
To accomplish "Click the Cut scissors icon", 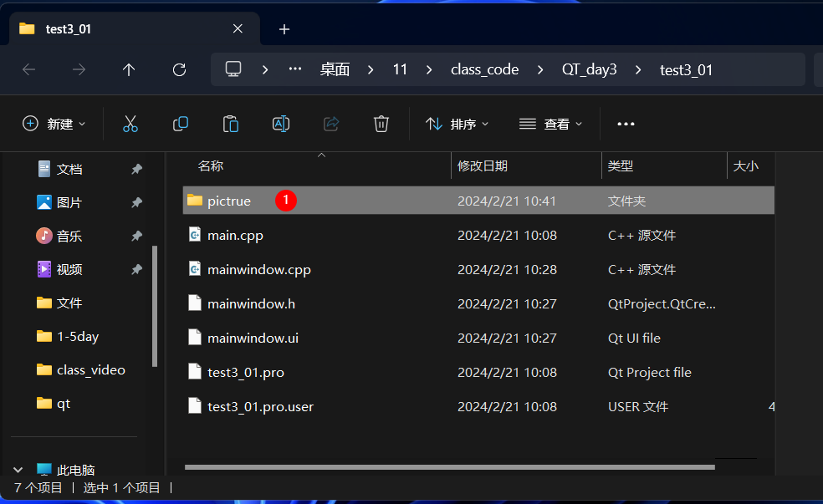I will point(130,124).
